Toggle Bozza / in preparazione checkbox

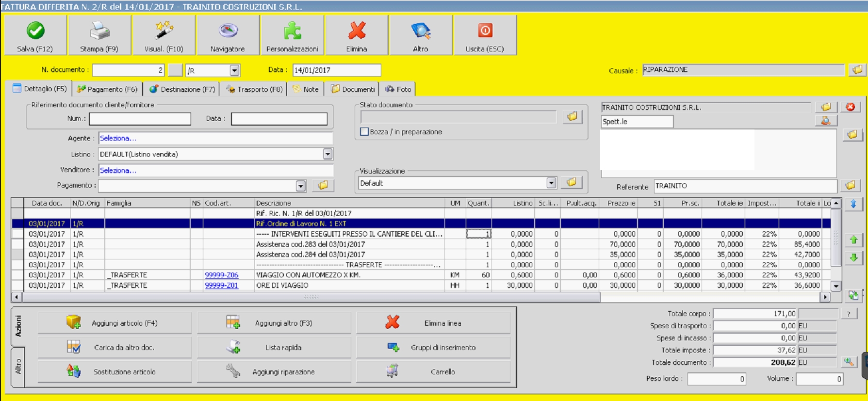(364, 132)
